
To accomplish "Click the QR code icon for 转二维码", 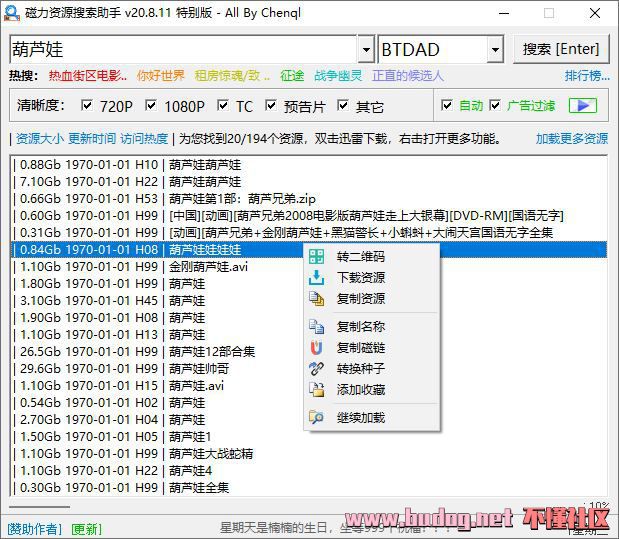I will point(317,256).
